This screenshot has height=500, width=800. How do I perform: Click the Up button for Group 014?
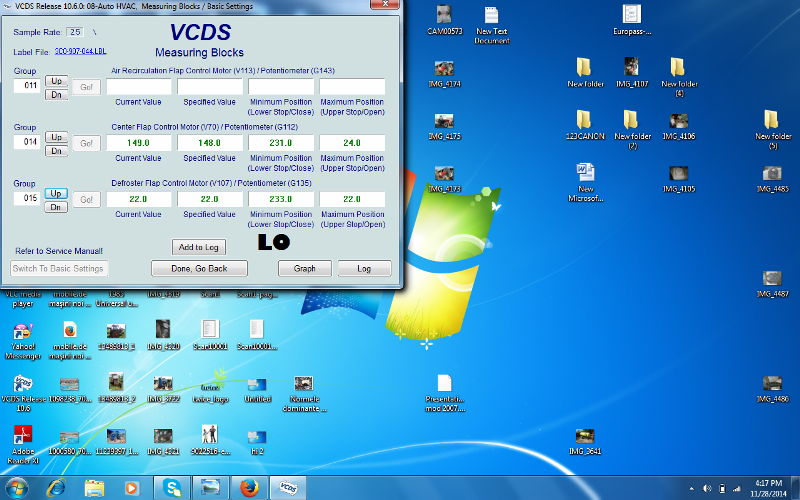coord(56,137)
